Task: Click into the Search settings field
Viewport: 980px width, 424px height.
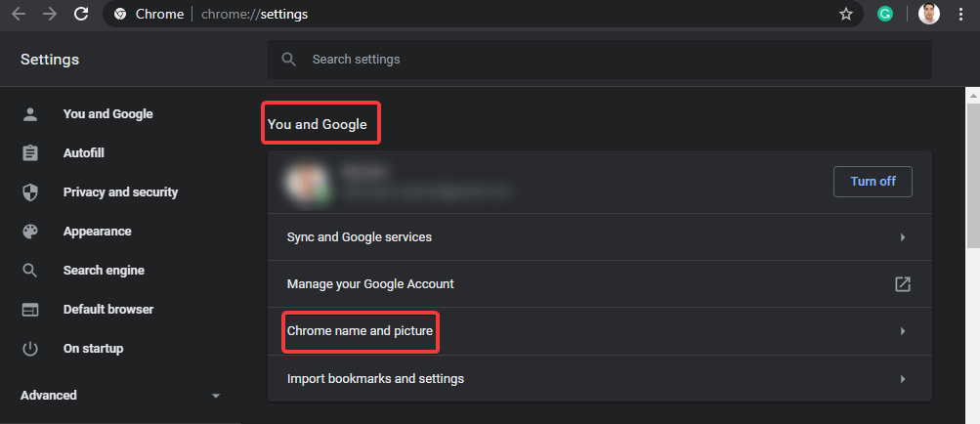Action: point(606,60)
